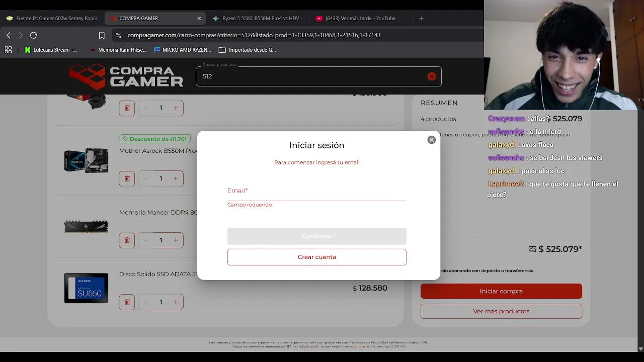This screenshot has width=644, height=362.
Task: Clear the product search field
Action: point(432,76)
